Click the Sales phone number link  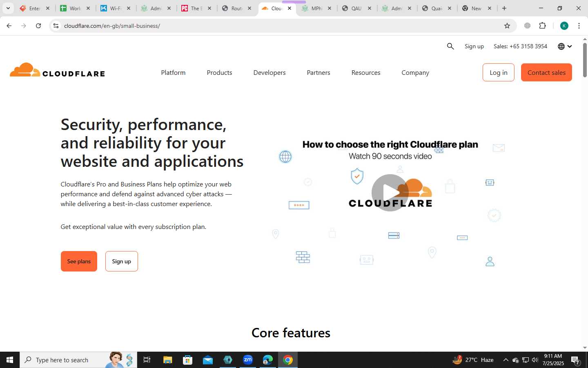[520, 46]
